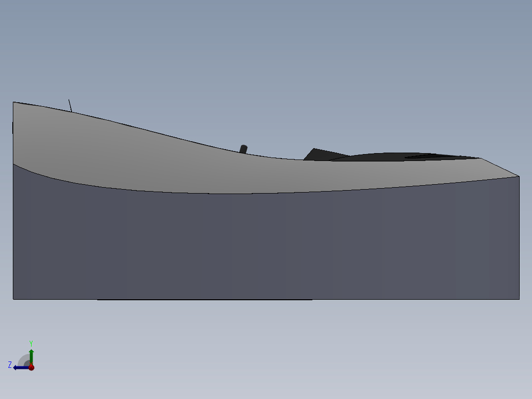
Task: Click the red X axis ball at the triad origin
Action: (32, 367)
